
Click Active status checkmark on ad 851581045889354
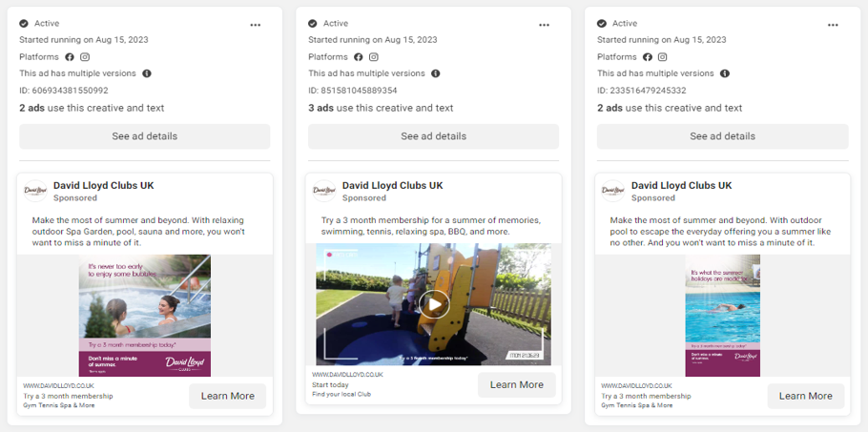coord(313,23)
